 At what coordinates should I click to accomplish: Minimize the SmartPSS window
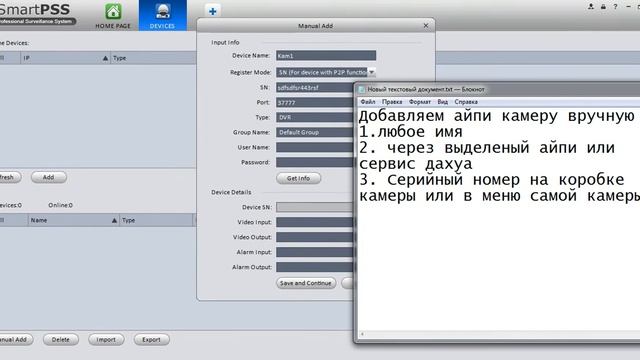628,7
